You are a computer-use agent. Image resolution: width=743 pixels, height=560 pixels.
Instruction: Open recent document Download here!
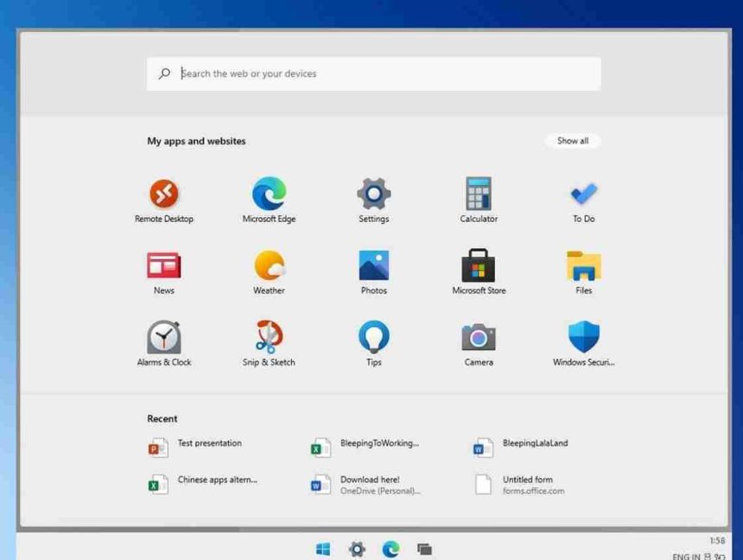365,484
